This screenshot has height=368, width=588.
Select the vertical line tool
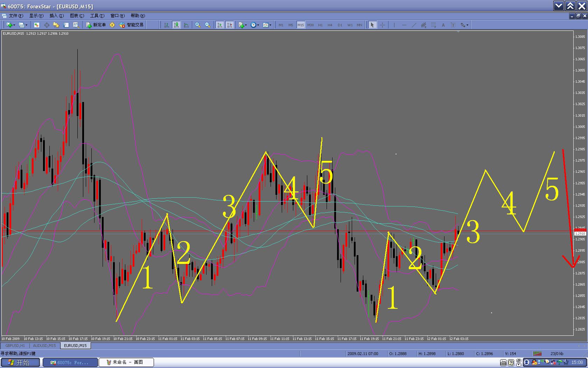coord(394,25)
